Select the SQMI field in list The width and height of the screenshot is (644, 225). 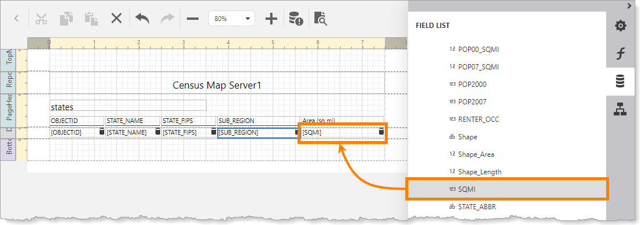tap(507, 189)
